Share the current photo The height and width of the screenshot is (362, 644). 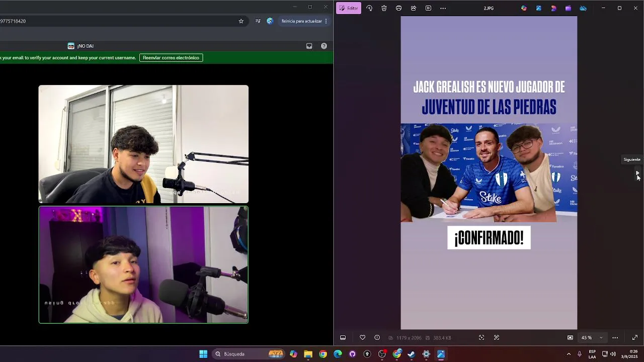[x=414, y=8]
